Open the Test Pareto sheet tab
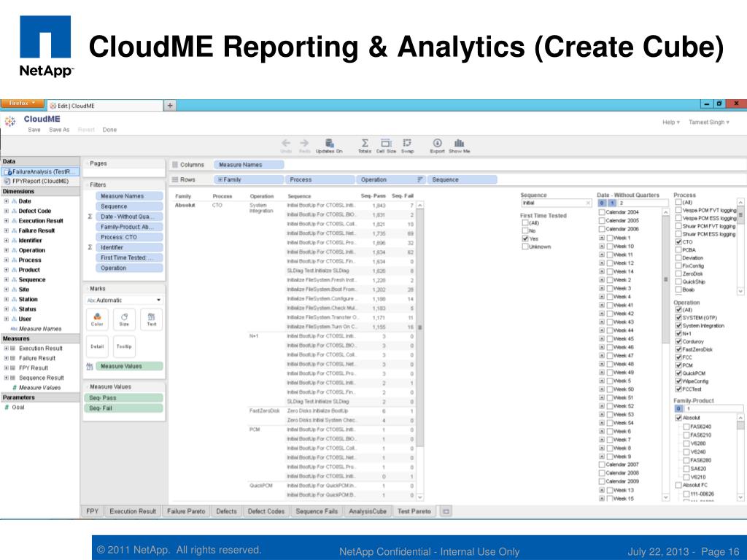 click(414, 511)
